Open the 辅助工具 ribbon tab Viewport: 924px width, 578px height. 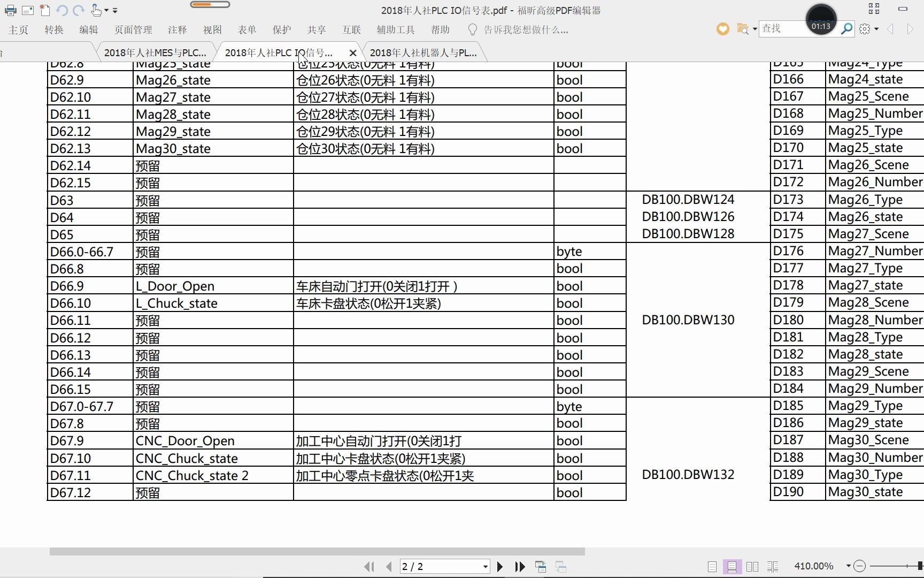pos(396,29)
